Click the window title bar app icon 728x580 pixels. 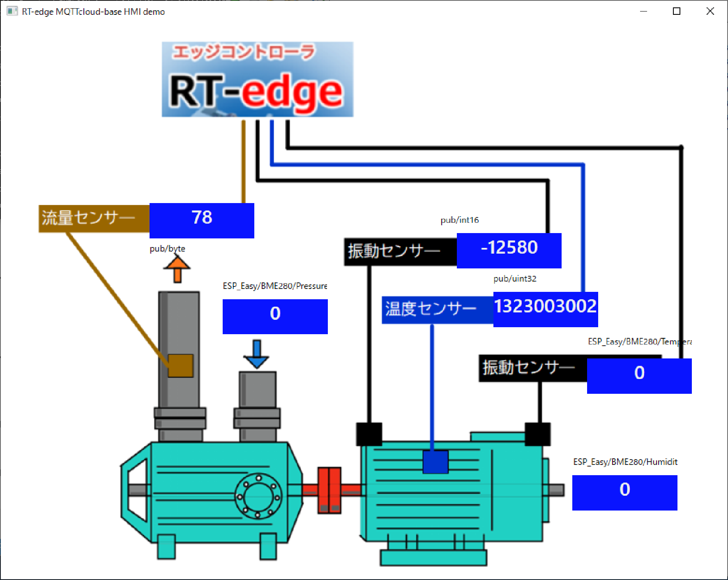pyautogui.click(x=12, y=12)
